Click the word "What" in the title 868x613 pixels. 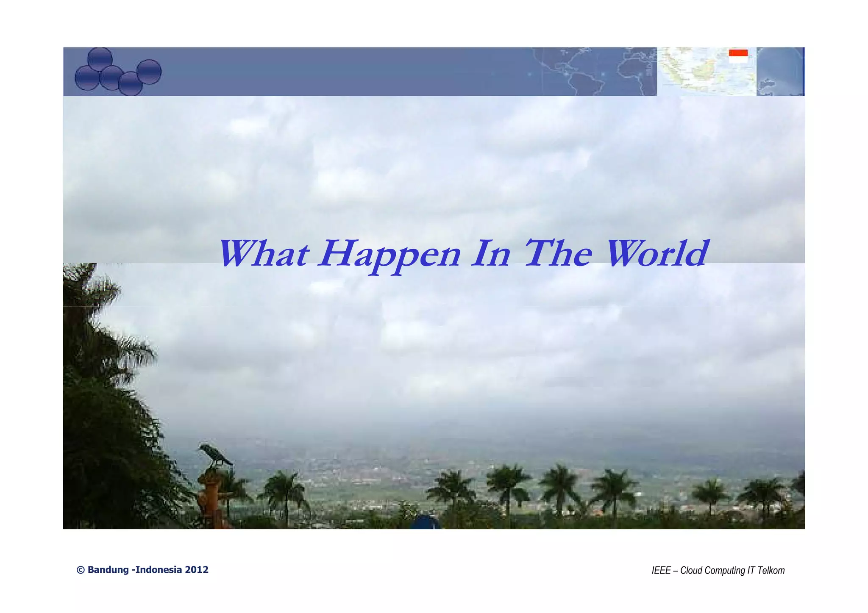point(264,254)
